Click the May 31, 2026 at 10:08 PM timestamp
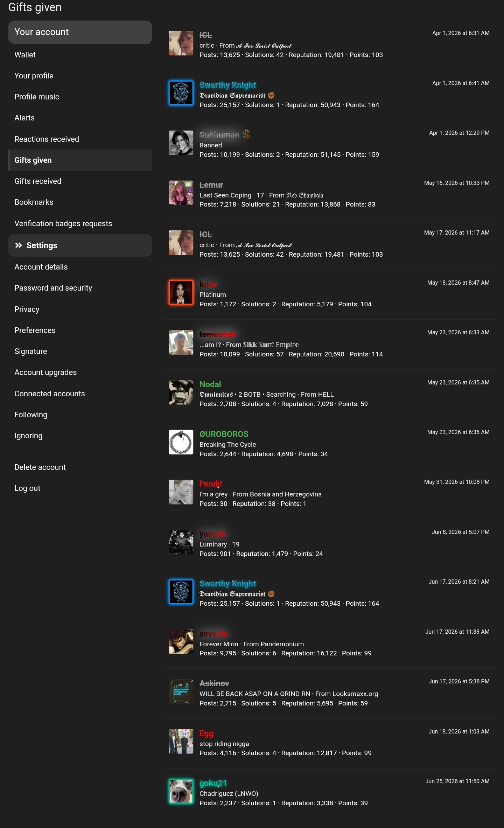The image size is (504, 828). 457,482
